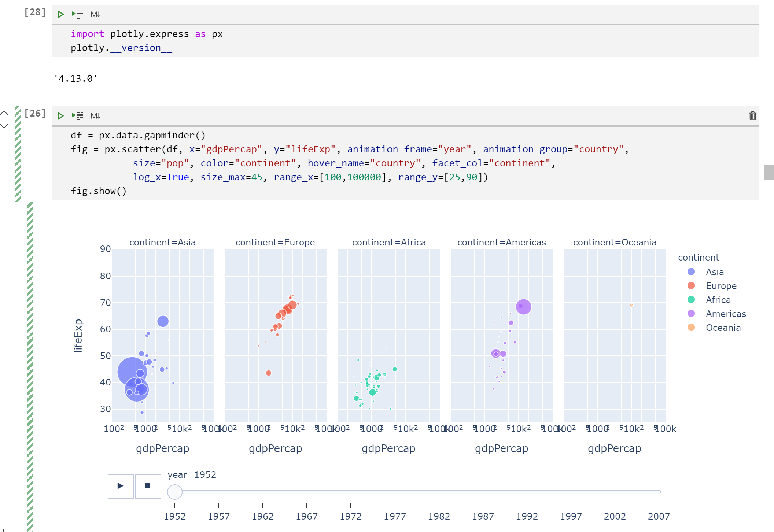The width and height of the screenshot is (774, 532).
Task: Stop the animation with the square button
Action: (148, 486)
